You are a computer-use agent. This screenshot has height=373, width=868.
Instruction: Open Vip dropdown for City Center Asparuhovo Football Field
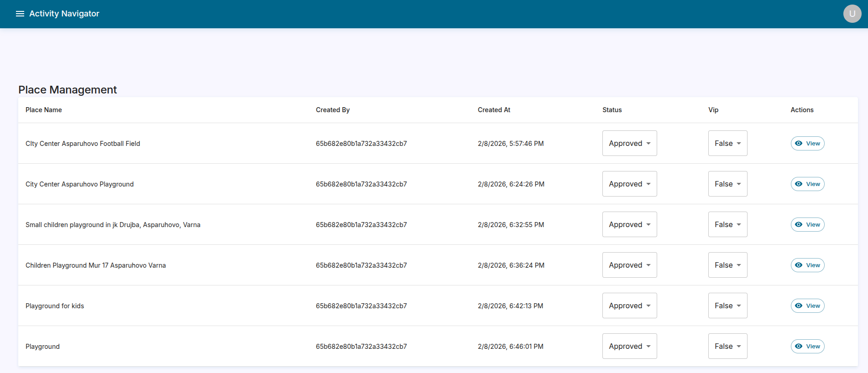click(x=727, y=143)
